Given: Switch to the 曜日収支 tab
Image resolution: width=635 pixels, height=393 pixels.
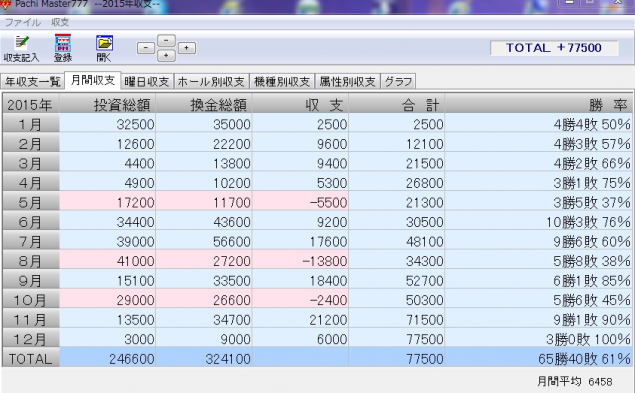Looking at the screenshot, I should tap(147, 82).
